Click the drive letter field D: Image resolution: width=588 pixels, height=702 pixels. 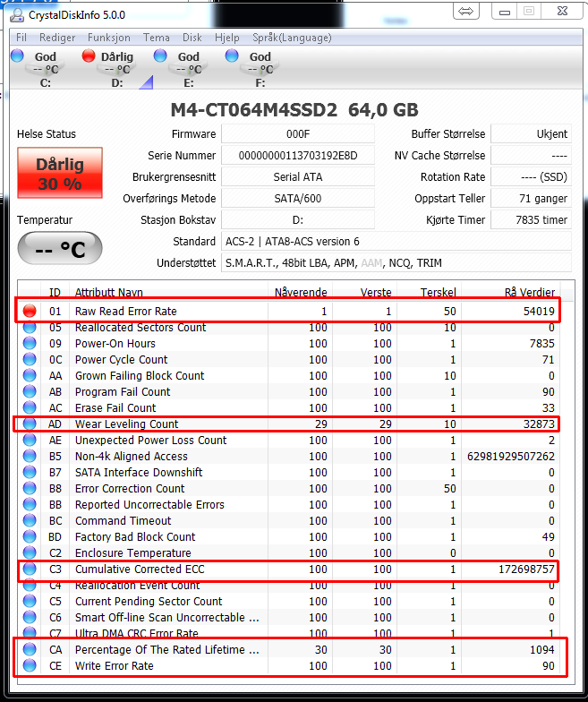pyautogui.click(x=297, y=220)
